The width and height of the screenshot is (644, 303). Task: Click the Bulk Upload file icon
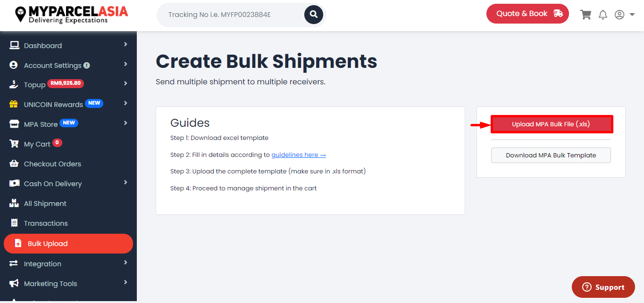(18, 243)
